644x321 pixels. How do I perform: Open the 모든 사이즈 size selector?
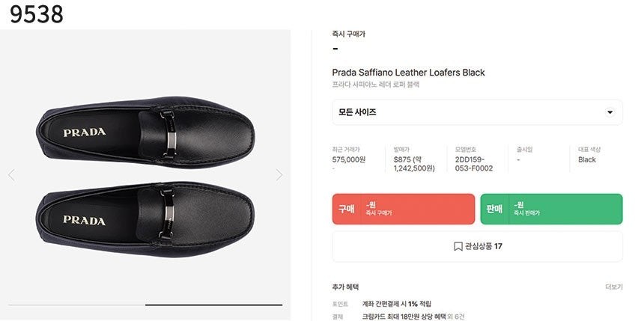tap(477, 112)
